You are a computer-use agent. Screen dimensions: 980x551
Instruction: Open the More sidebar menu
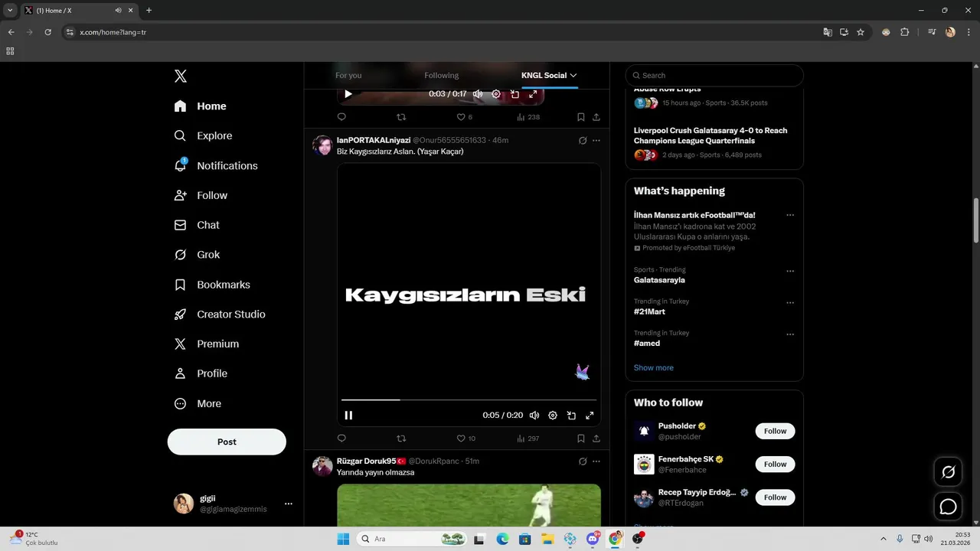[x=198, y=403]
